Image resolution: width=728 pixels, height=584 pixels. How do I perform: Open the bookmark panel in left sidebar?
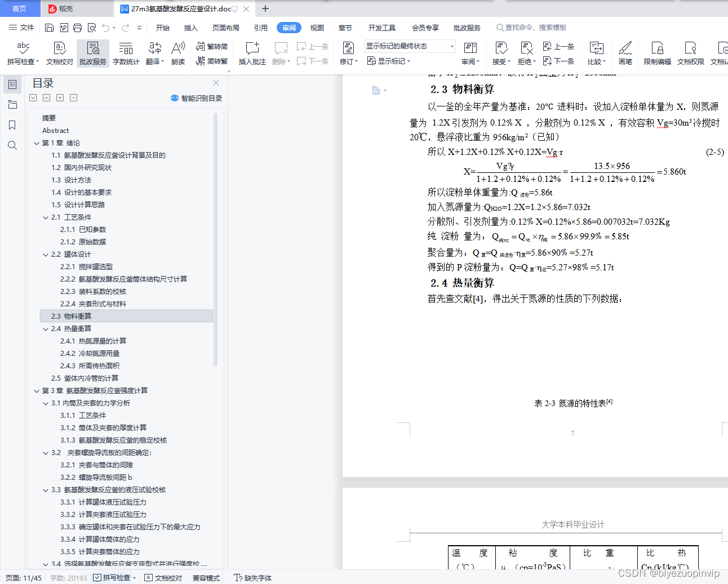12,125
